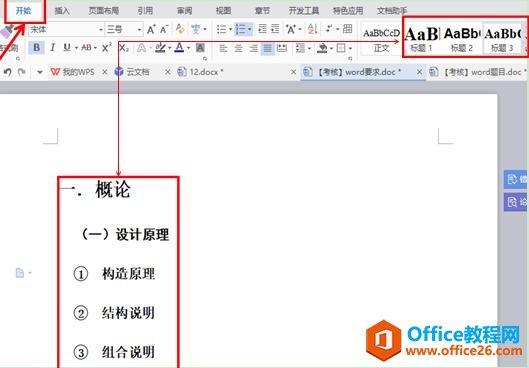The height and width of the screenshot is (368, 529).
Task: Open numbering list dropdown arrow
Action: click(250, 30)
